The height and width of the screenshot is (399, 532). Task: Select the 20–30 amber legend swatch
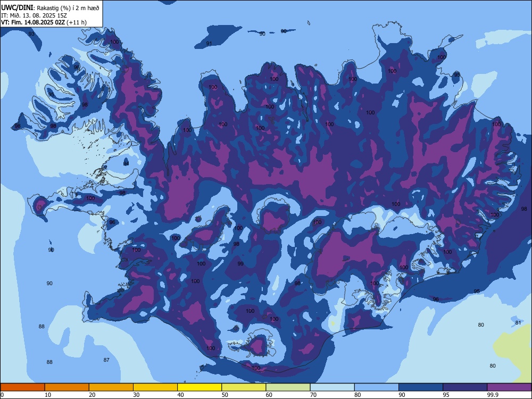(111, 387)
